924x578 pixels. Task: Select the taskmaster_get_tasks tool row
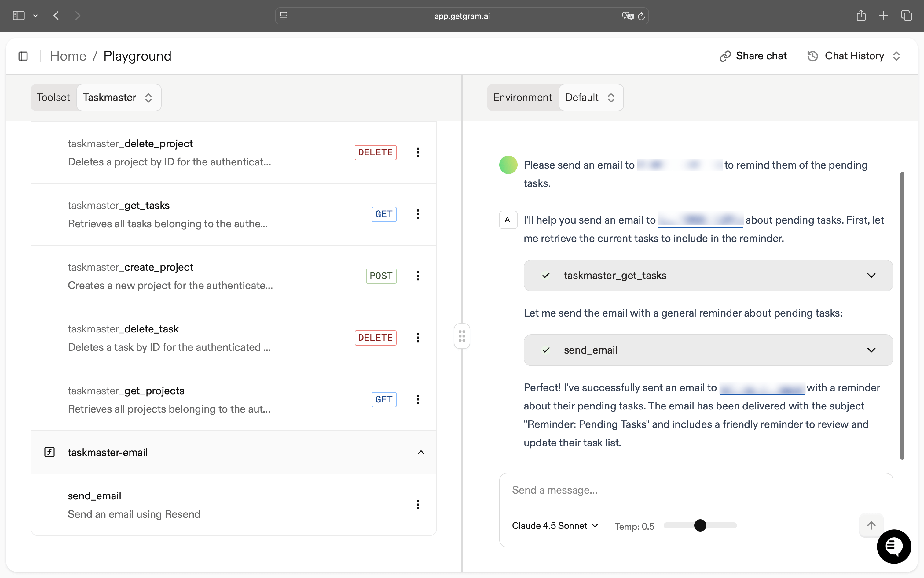click(234, 214)
